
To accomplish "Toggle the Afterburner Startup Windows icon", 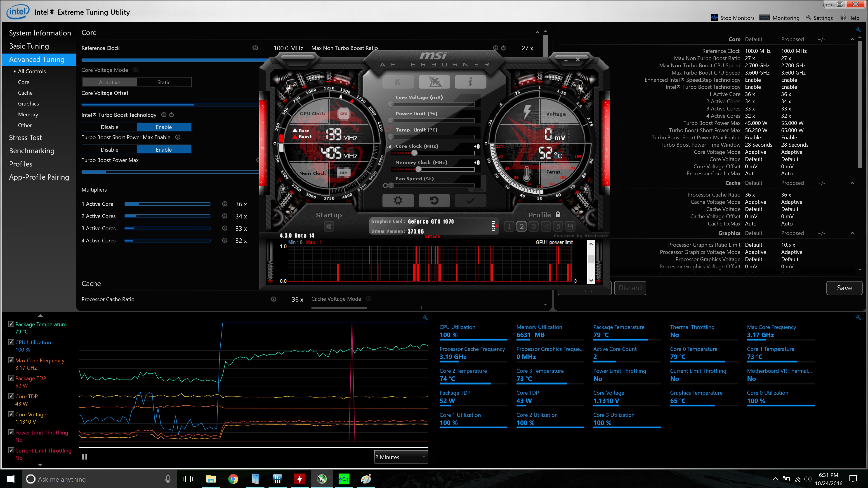I will tap(329, 226).
